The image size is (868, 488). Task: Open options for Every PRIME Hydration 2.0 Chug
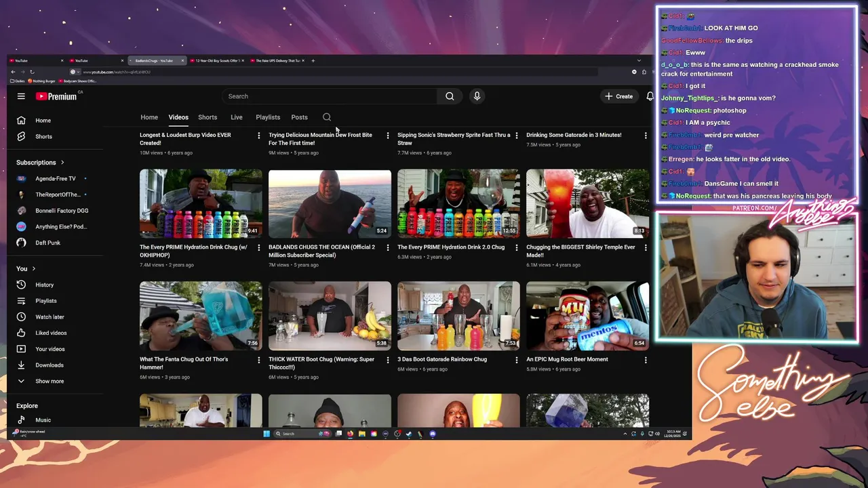[517, 248]
